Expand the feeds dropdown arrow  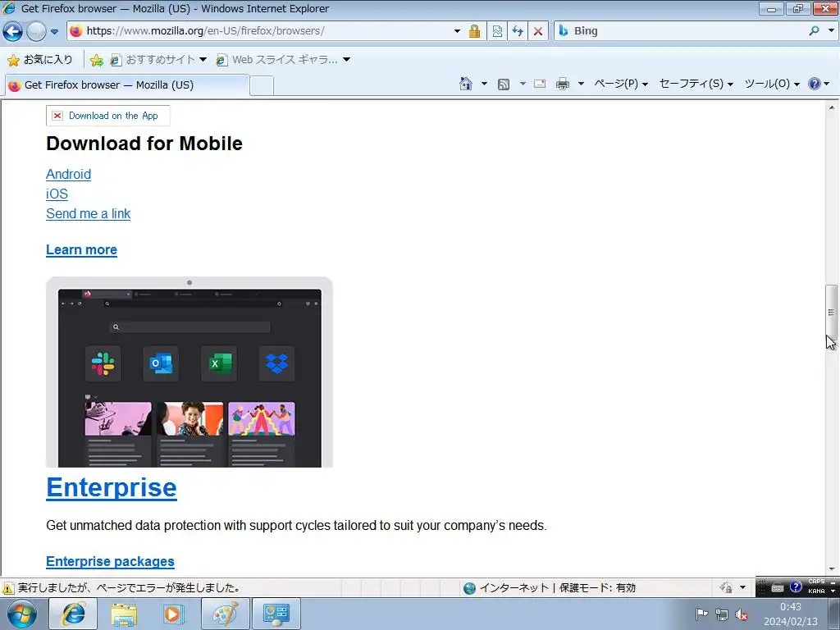pos(523,84)
